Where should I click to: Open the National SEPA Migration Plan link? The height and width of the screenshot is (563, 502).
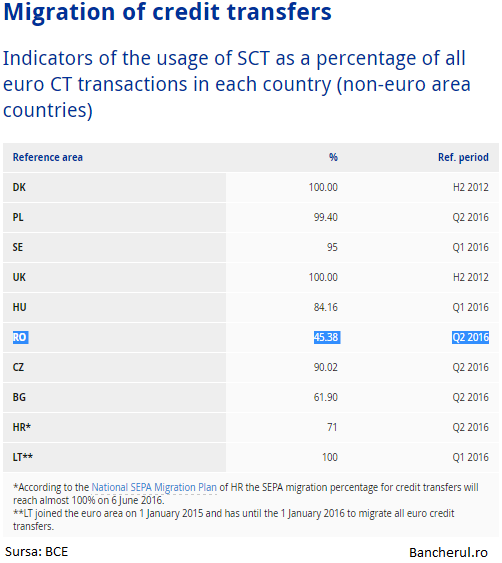coord(154,487)
